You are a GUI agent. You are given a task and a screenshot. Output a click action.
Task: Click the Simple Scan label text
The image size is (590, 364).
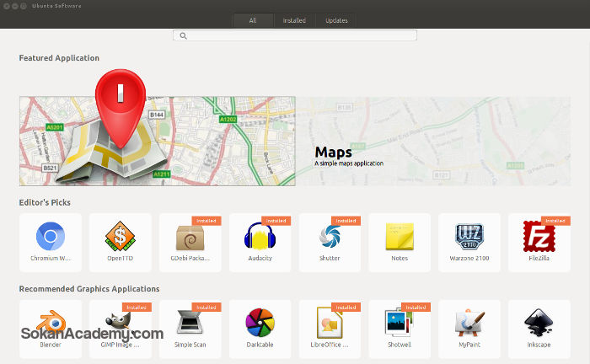click(190, 345)
